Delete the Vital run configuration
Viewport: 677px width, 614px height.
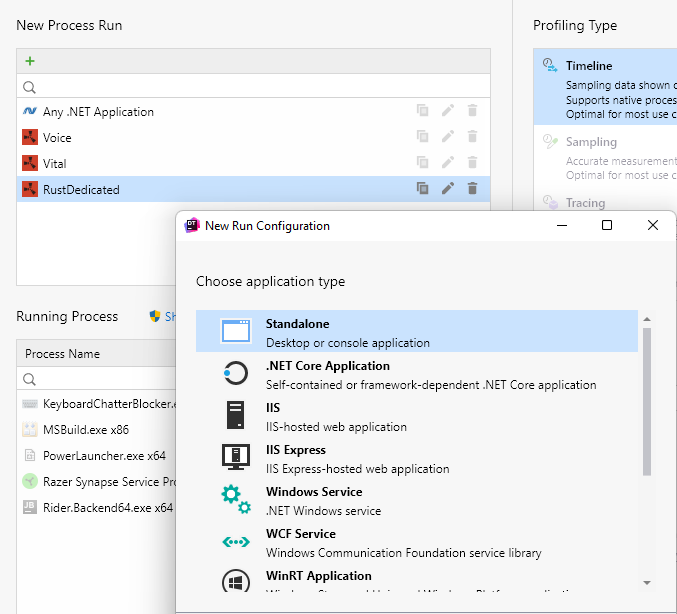[472, 163]
